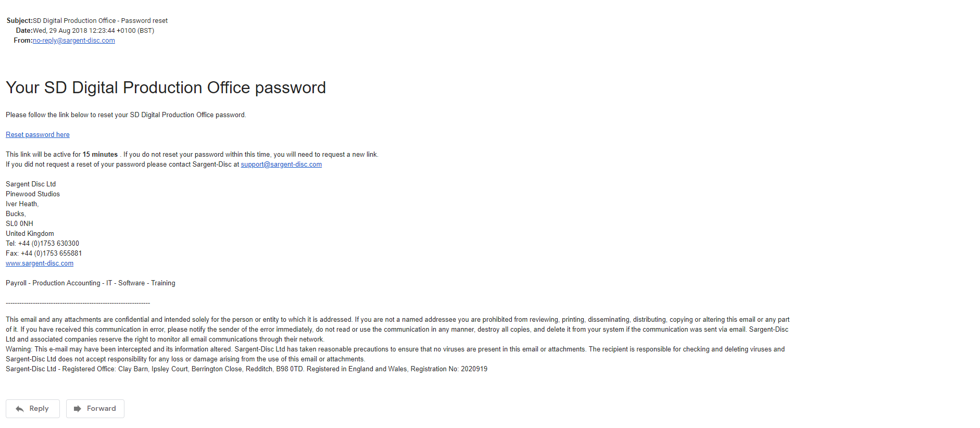Click the no-reply@sargent-disc.com sender address

point(74,41)
